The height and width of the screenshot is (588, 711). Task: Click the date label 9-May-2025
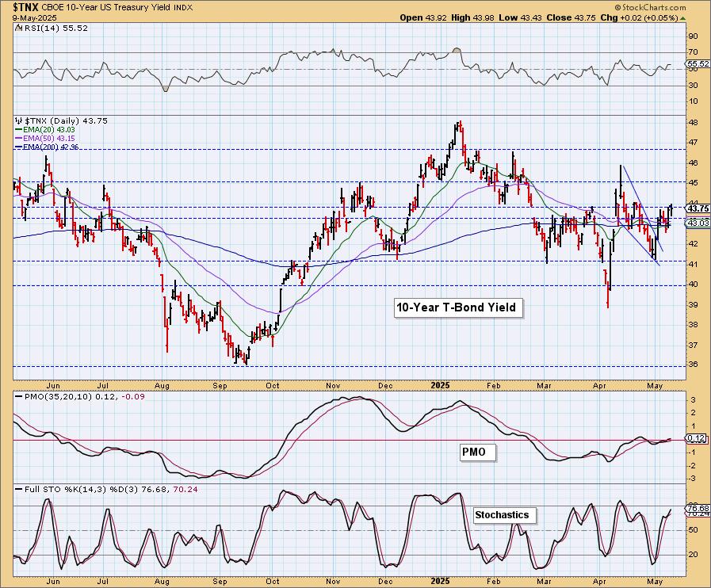(x=34, y=17)
